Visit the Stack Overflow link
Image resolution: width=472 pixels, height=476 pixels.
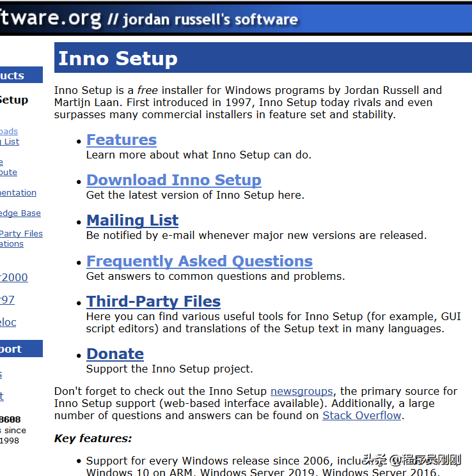click(x=361, y=415)
